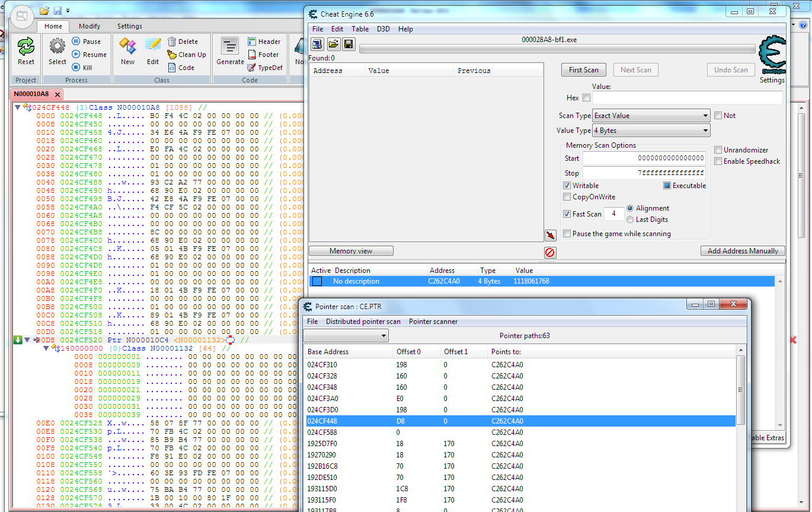Image resolution: width=812 pixels, height=512 pixels.
Task: Check Pause the game while scanning
Action: click(567, 234)
